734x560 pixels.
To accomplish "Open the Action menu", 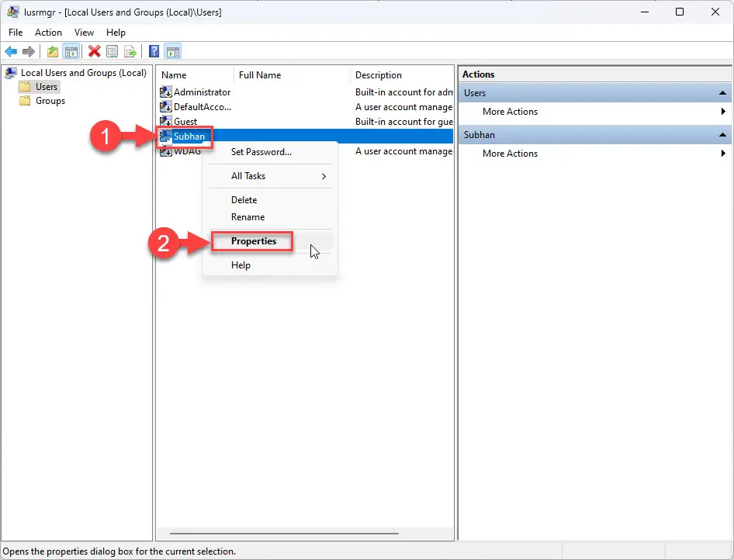I will 48,33.
